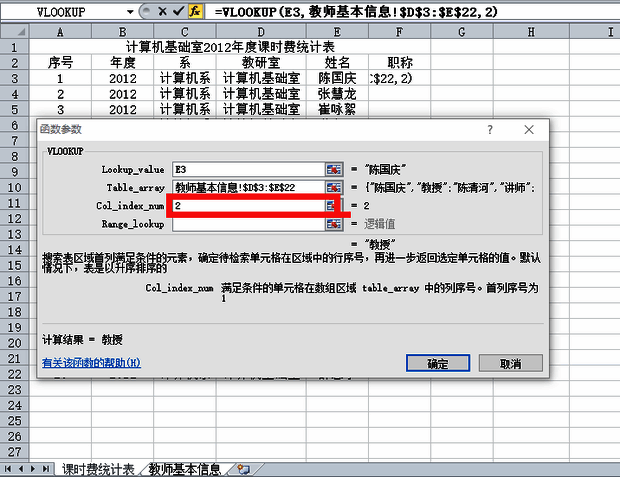Jump to first sheet with navigation arrow
The image size is (620, 477).
[x=9, y=468]
